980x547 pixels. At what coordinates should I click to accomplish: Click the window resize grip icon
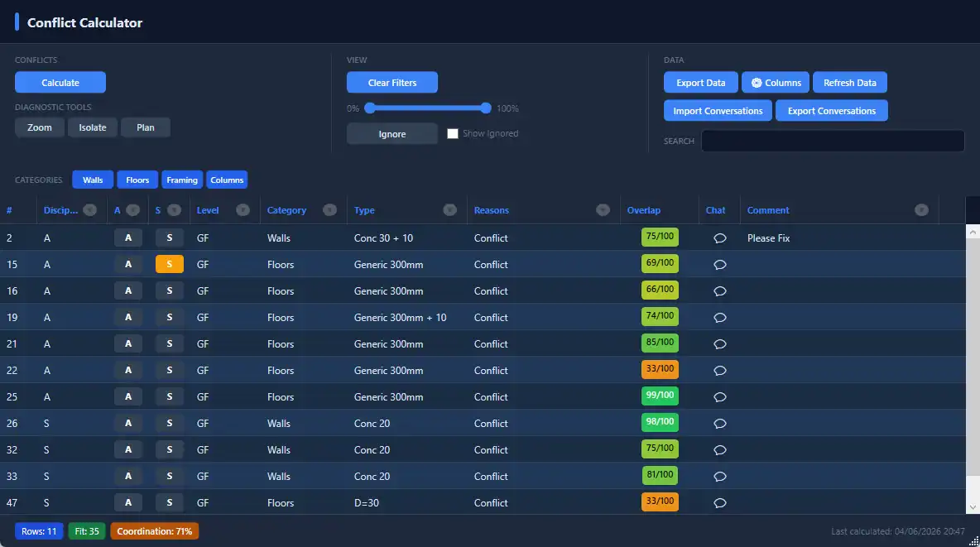(973, 541)
